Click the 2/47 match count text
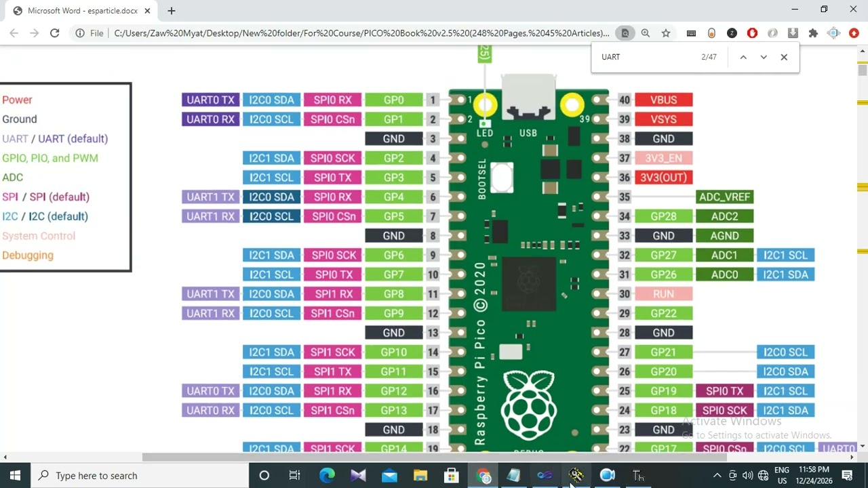This screenshot has height=488, width=868. pos(709,57)
